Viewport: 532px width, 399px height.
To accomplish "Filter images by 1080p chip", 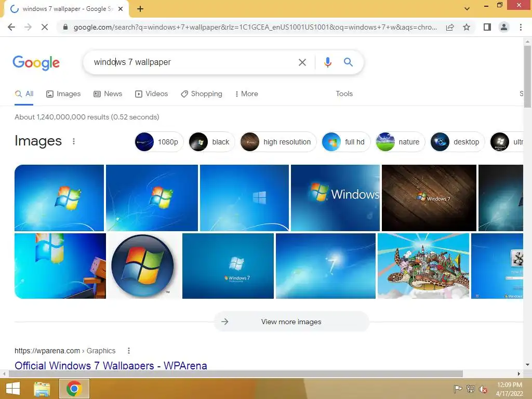I will pos(159,142).
